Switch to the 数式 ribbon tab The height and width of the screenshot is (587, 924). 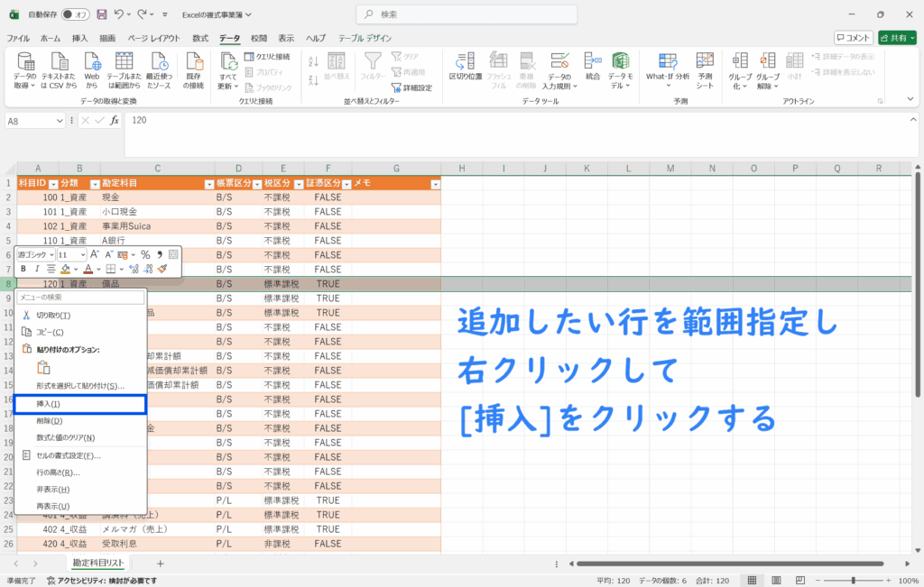[x=200, y=38]
